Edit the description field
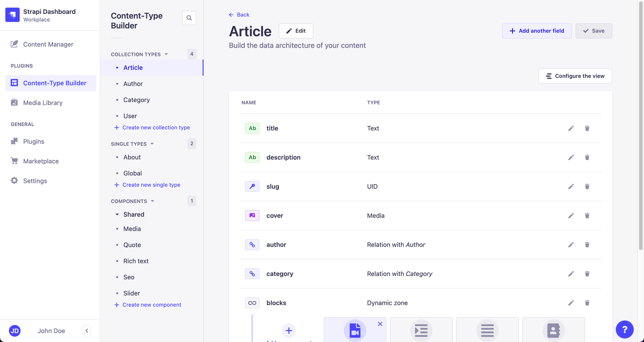 click(x=571, y=158)
